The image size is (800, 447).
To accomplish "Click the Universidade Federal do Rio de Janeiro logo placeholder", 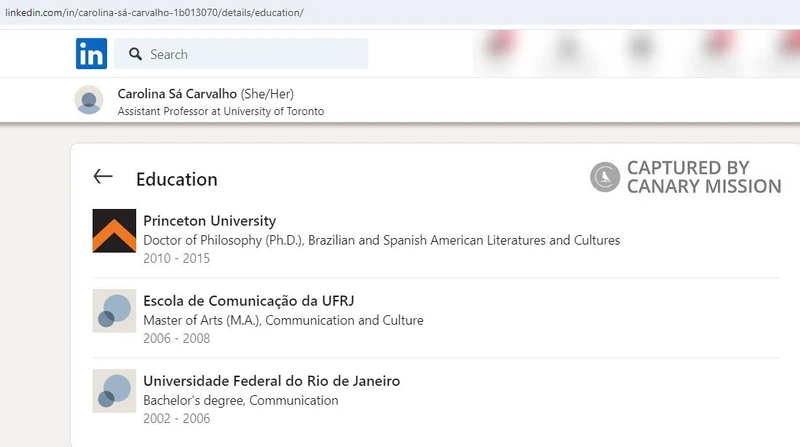I will point(114,391).
